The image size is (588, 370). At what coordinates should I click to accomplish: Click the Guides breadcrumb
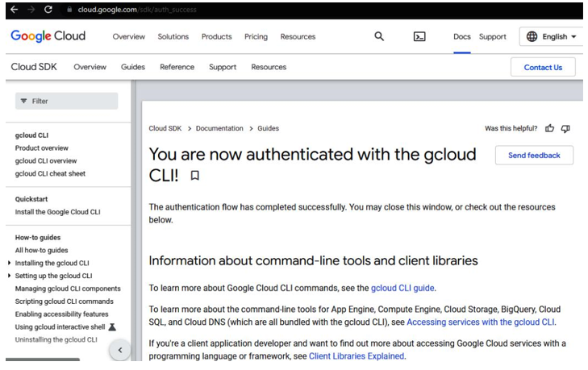click(x=268, y=128)
